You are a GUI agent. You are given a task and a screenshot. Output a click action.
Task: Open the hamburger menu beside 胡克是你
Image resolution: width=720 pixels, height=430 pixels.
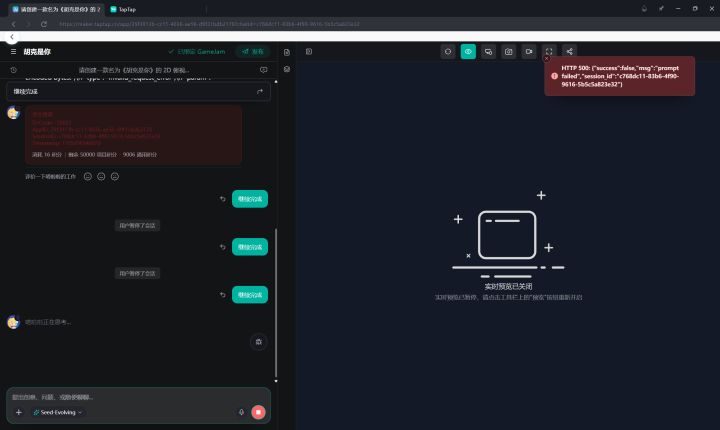click(13, 51)
